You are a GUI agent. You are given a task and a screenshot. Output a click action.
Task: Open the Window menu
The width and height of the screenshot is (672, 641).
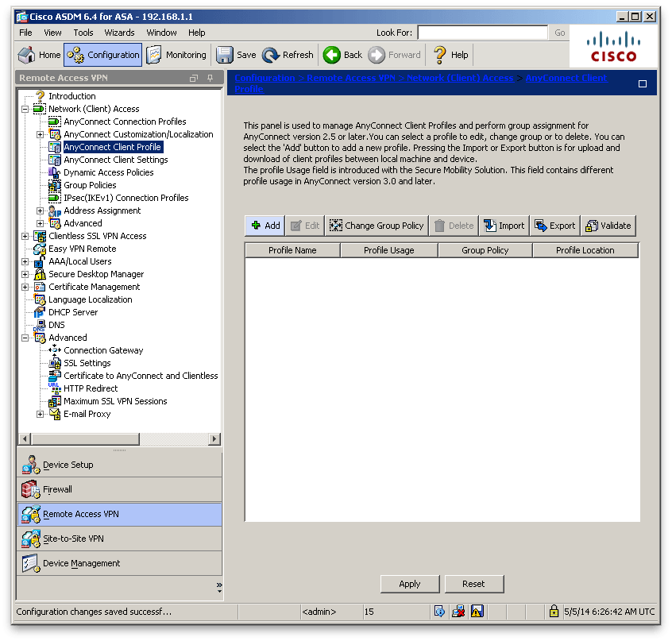coord(161,33)
